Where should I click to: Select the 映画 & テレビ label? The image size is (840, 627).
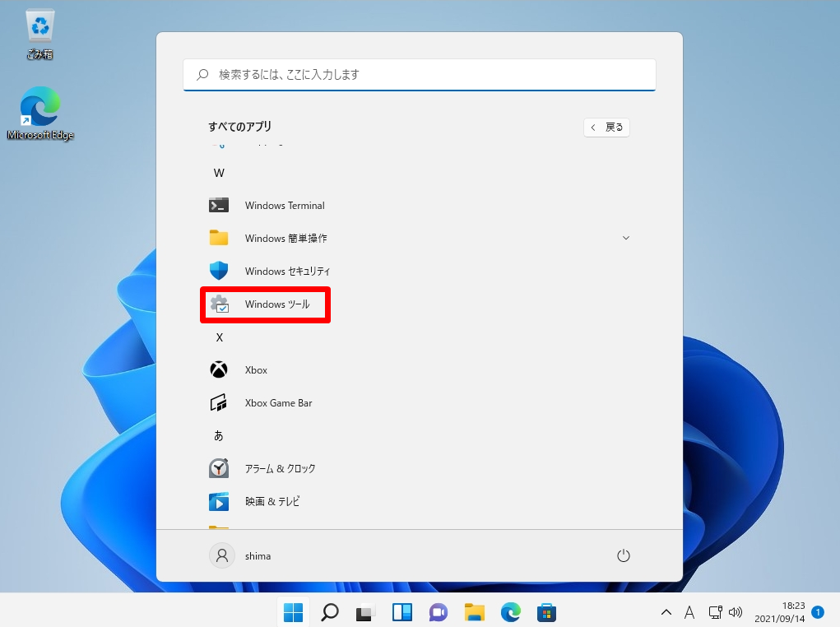tap(272, 502)
